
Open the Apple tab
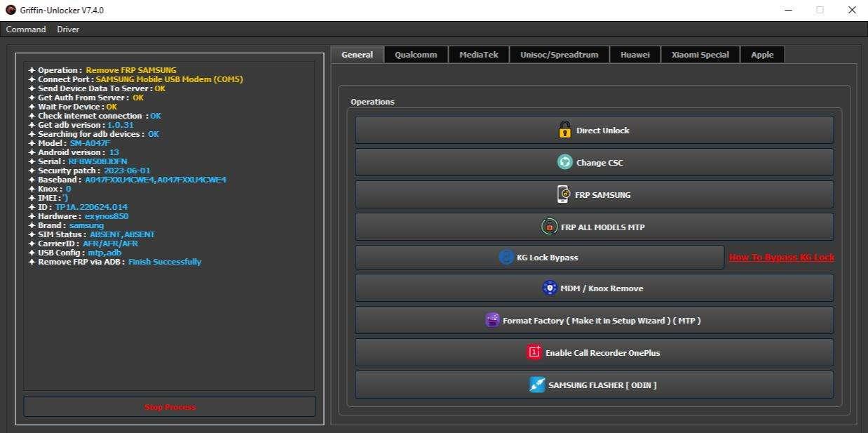(762, 55)
